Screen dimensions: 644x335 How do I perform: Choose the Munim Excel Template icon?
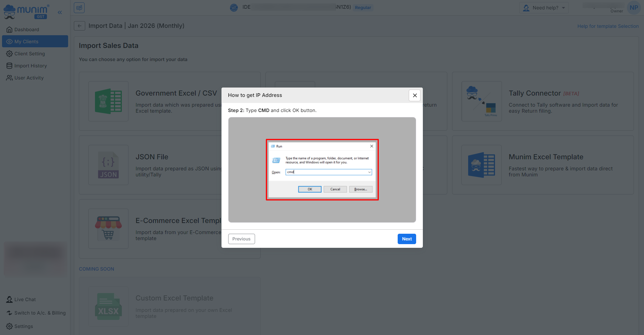pyautogui.click(x=481, y=165)
